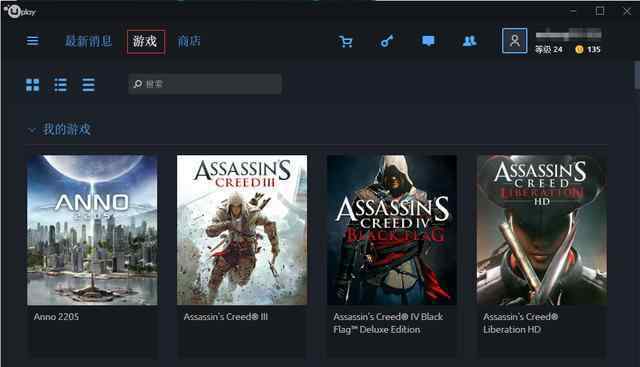The width and height of the screenshot is (640, 367).
Task: Switch to detailed list view
Action: pos(60,85)
